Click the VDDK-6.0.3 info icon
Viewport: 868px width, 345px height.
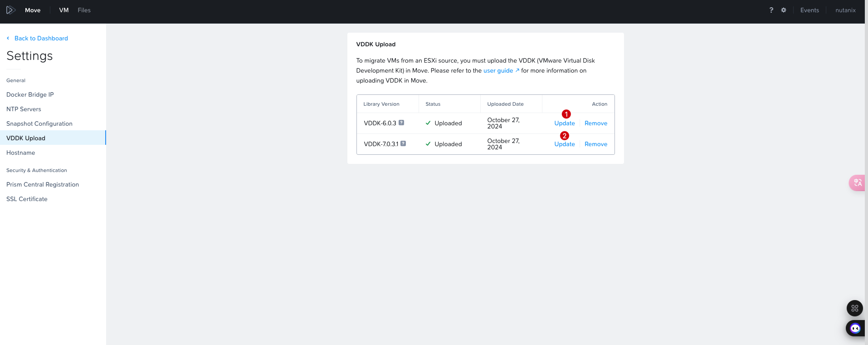(x=401, y=123)
